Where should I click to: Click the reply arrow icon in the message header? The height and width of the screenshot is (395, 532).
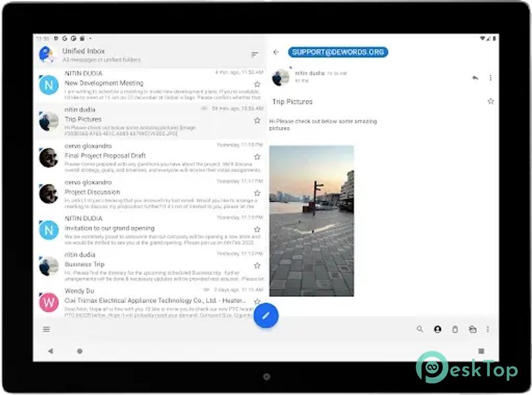(475, 78)
